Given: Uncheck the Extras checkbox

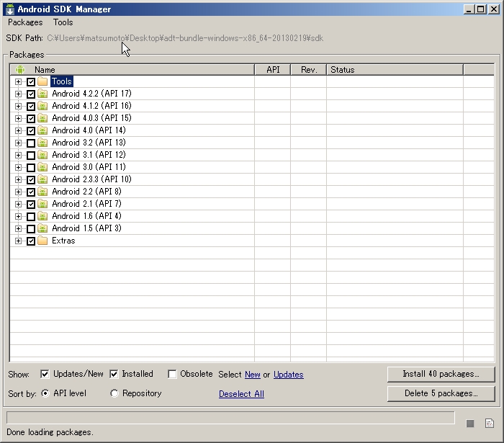Looking at the screenshot, I should click(x=31, y=241).
